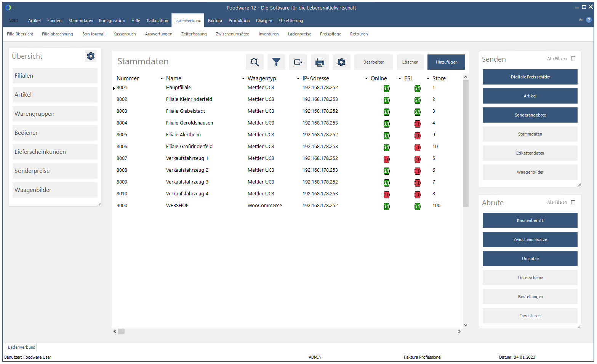Click red Online status icon for Verkaufsfahrzeug 1
This screenshot has width=597, height=364.
tap(386, 159)
